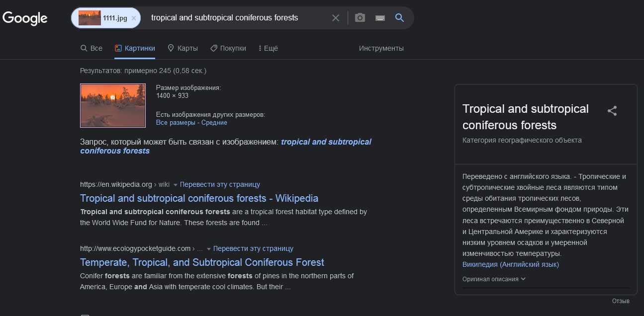Open the Карты tab
This screenshot has width=644, height=316.
tap(183, 48)
